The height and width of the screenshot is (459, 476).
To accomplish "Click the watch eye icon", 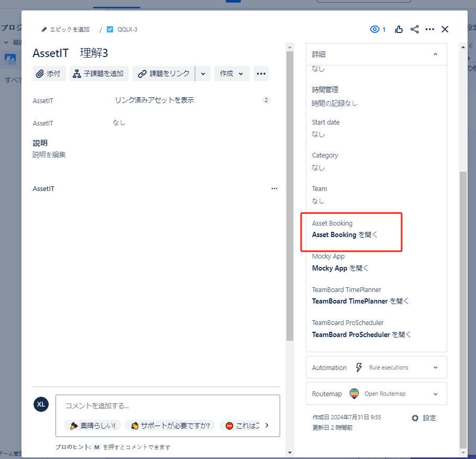I will [x=375, y=29].
